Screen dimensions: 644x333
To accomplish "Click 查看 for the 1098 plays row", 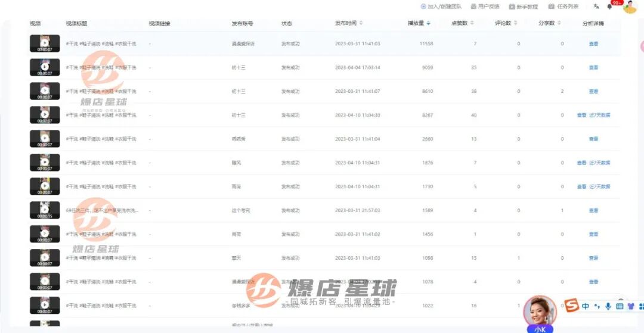I will (x=593, y=258).
